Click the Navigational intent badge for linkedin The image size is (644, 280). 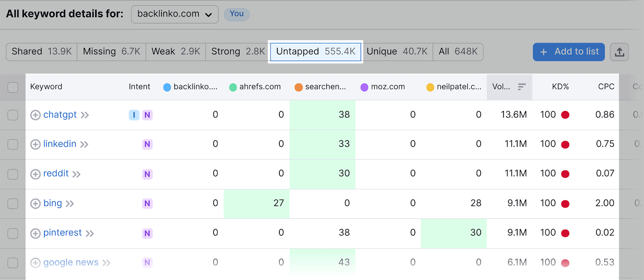pyautogui.click(x=147, y=144)
